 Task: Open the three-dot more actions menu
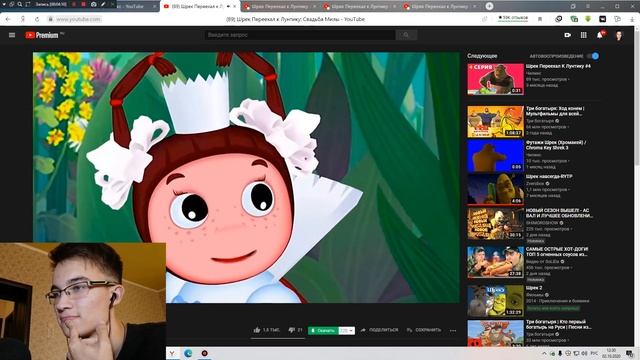(x=453, y=330)
